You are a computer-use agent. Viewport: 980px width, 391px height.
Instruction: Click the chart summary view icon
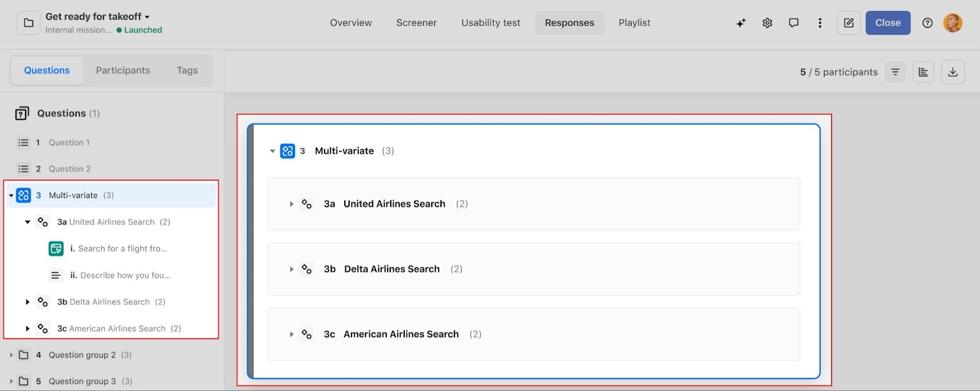pos(923,72)
